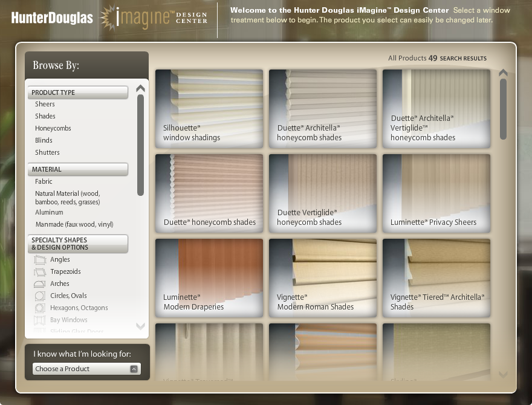Select the Trapezoids text option
Screen dimensions: 532x405
65,271
